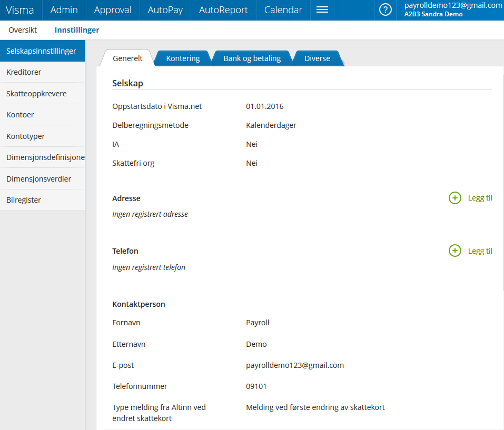Screen dimensions: 504x430
Task: Click the Demo surname value
Action: [256, 344]
